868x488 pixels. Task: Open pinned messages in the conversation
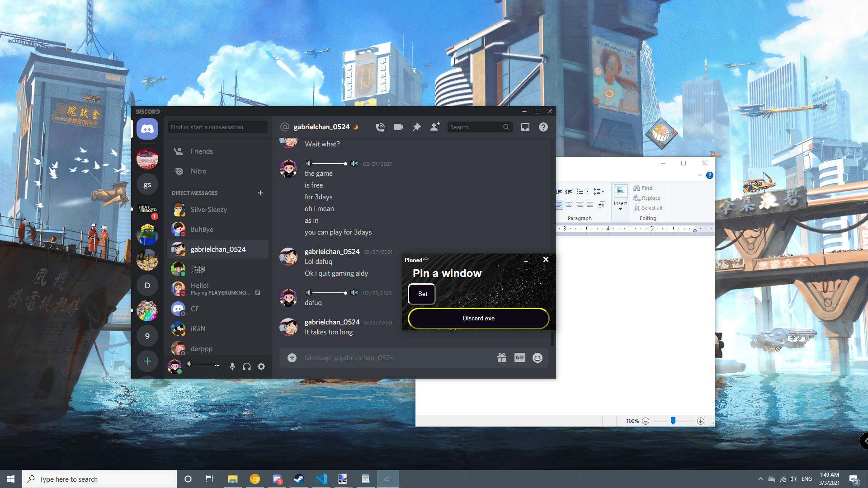(x=416, y=127)
